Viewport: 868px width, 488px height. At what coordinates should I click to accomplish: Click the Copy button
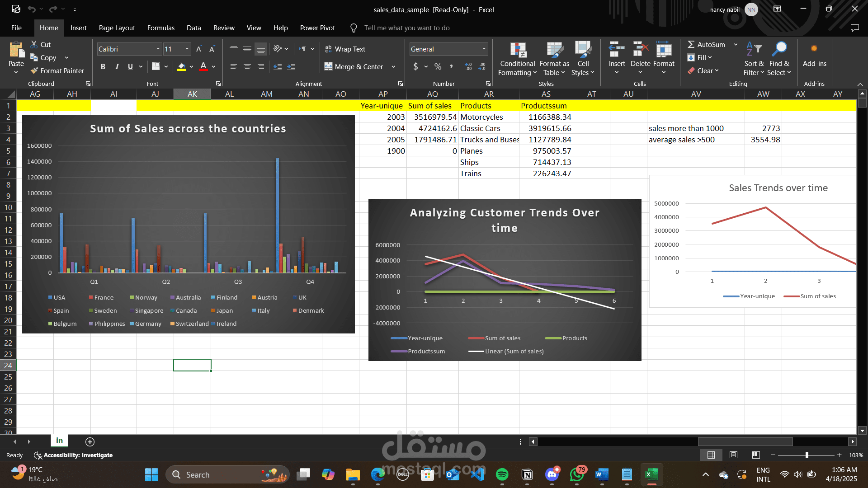point(43,57)
